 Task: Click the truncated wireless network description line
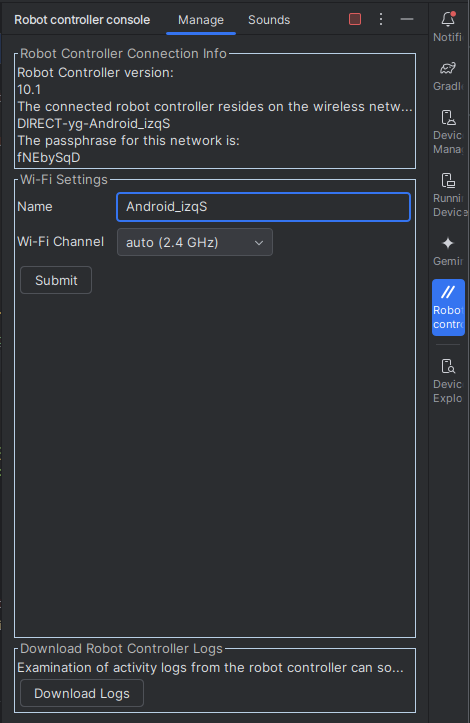pyautogui.click(x=215, y=107)
